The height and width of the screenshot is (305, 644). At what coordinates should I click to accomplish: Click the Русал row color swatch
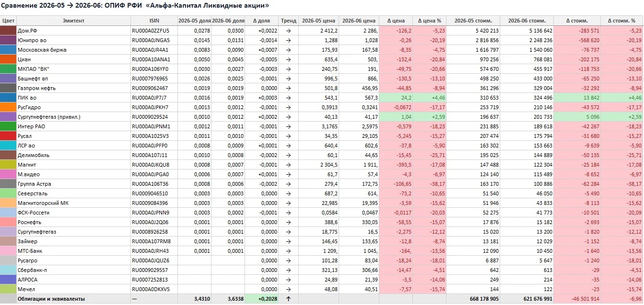coord(8,136)
